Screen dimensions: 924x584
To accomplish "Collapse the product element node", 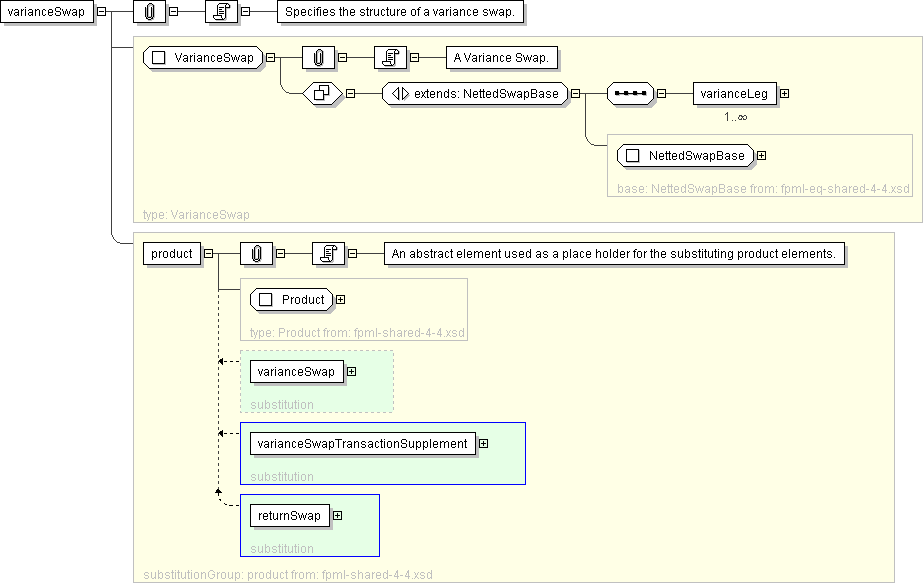I will click(x=208, y=254).
